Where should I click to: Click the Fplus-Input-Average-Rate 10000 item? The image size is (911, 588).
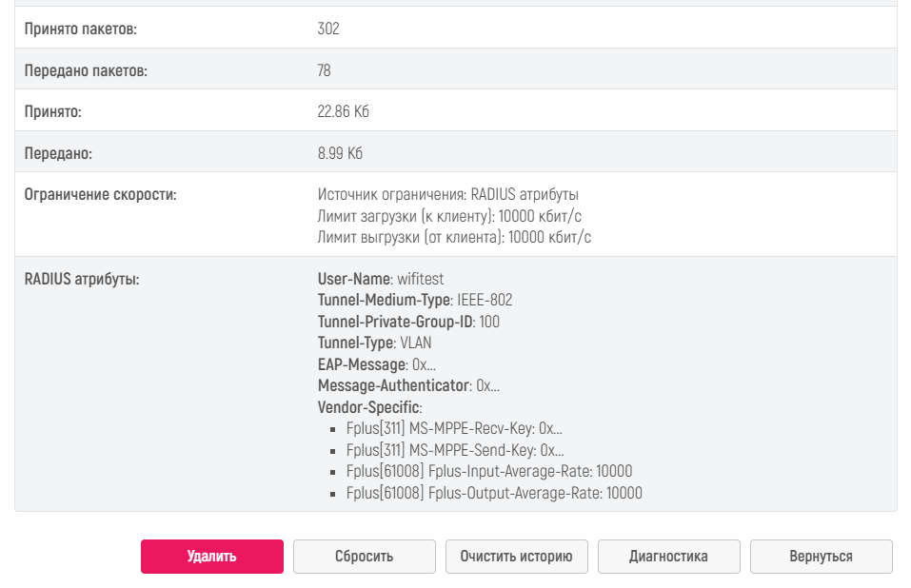(x=488, y=472)
